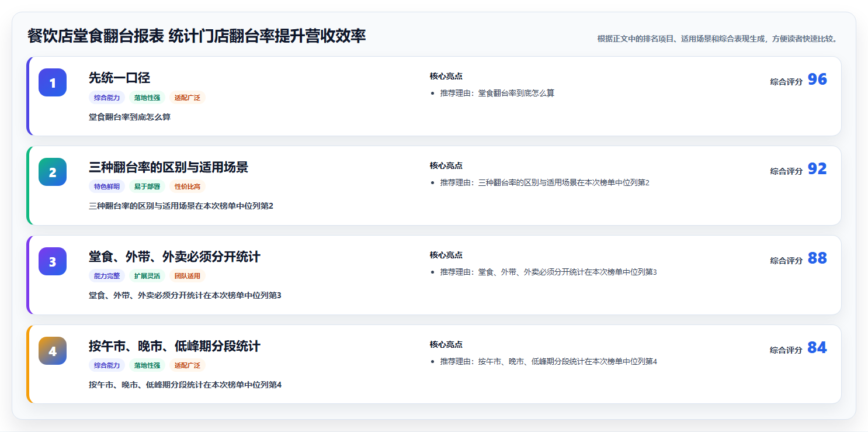Click bold description ending 位列第2
This screenshot has width=868, height=432.
click(181, 206)
